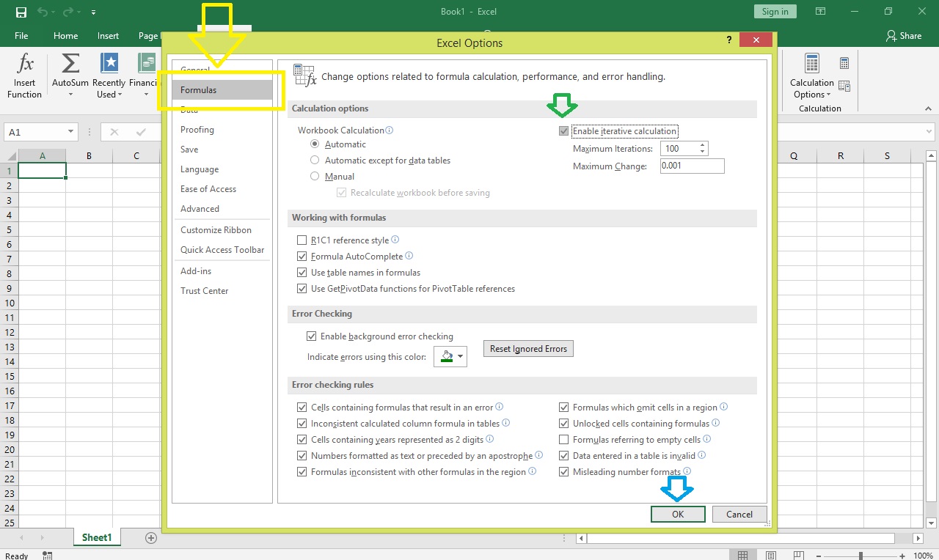The width and height of the screenshot is (939, 560).
Task: Toggle Use table names in formulas
Action: 302,273
